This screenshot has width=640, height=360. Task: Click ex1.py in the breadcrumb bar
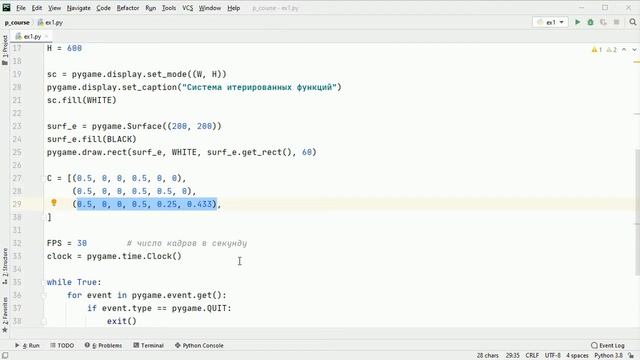pos(50,22)
